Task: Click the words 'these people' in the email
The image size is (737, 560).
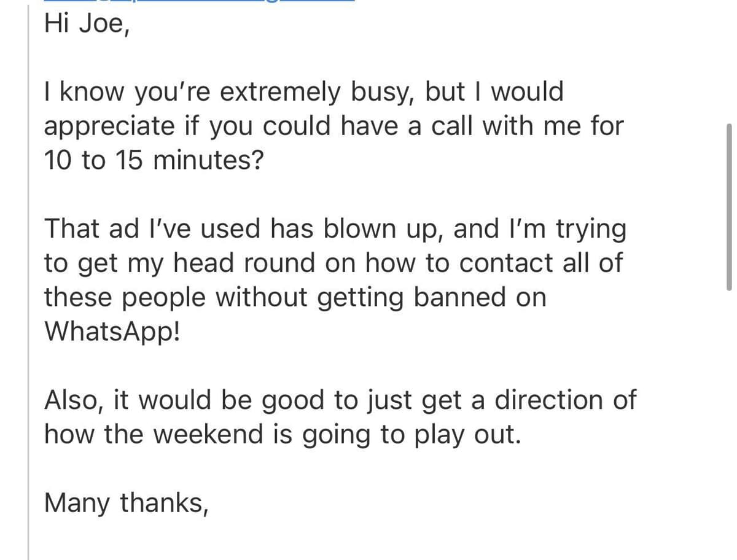Action: point(125,297)
